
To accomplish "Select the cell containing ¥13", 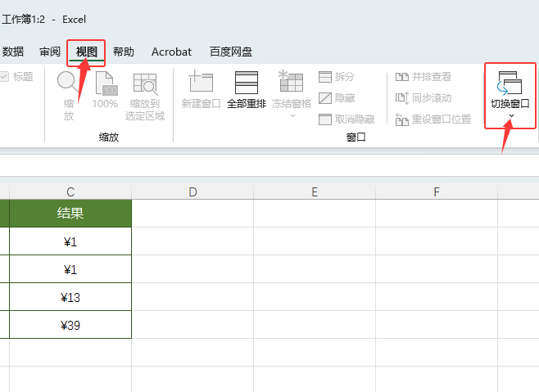I will click(x=70, y=297).
